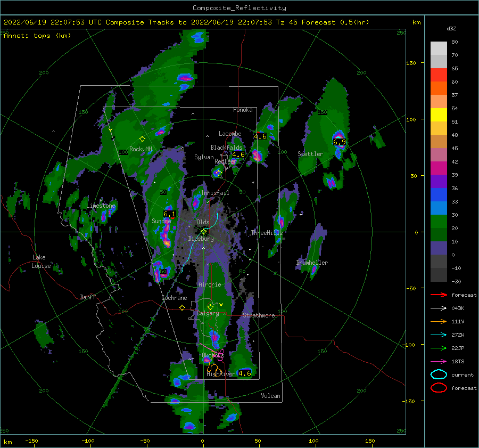Image resolution: width=479 pixels, height=448 pixels.
Task: Click the Annot: tops (km) annotation label
Action: pos(37,36)
